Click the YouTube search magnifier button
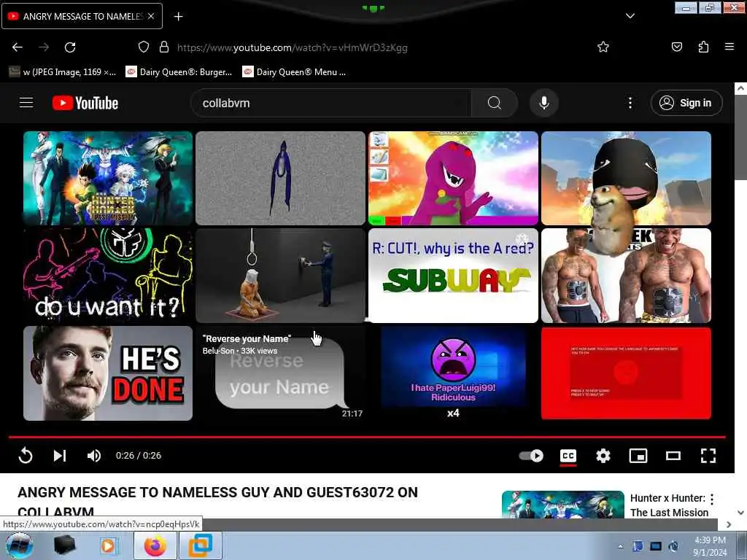Image resolution: width=747 pixels, height=560 pixels. tap(494, 103)
